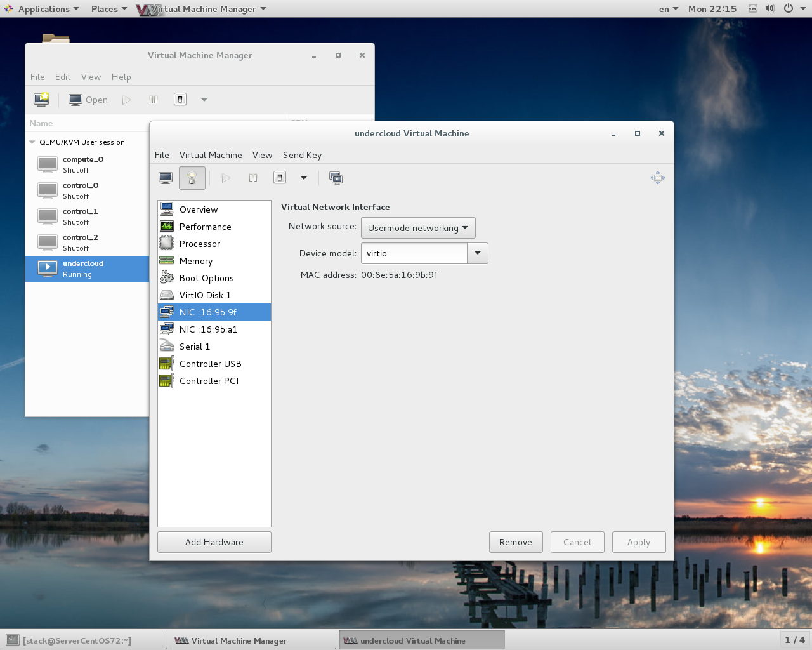Click the create new virtual machine icon
The height and width of the screenshot is (650, 812).
41,99
